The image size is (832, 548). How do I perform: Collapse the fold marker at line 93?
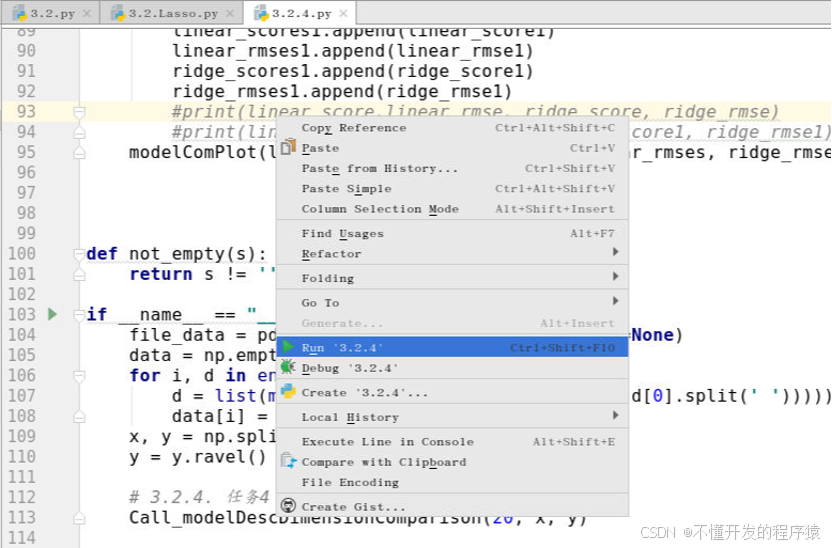coord(79,112)
